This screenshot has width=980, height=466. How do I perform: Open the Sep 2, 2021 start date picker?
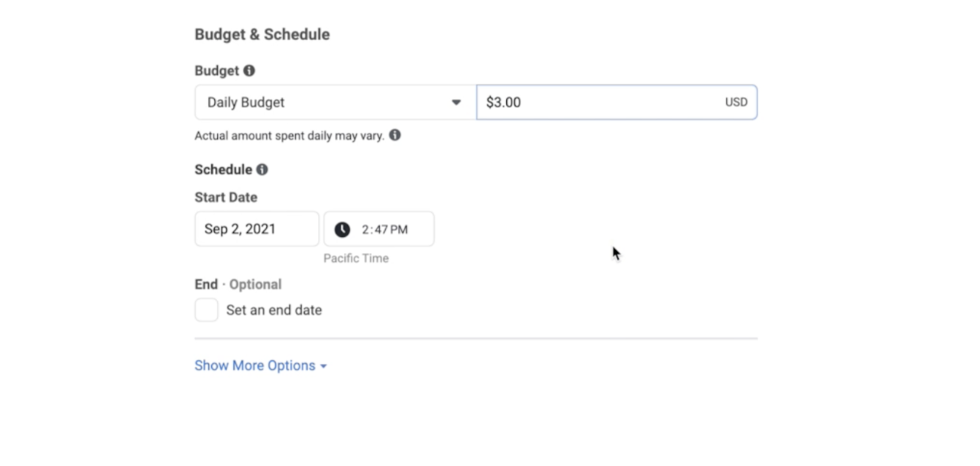pyautogui.click(x=256, y=229)
